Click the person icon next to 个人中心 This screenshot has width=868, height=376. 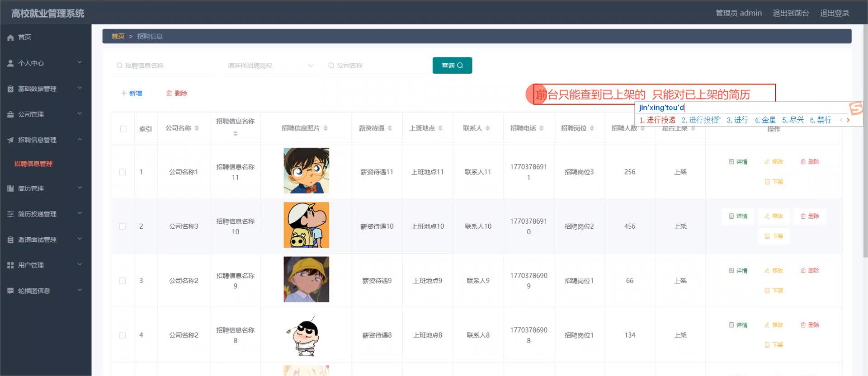(10, 63)
